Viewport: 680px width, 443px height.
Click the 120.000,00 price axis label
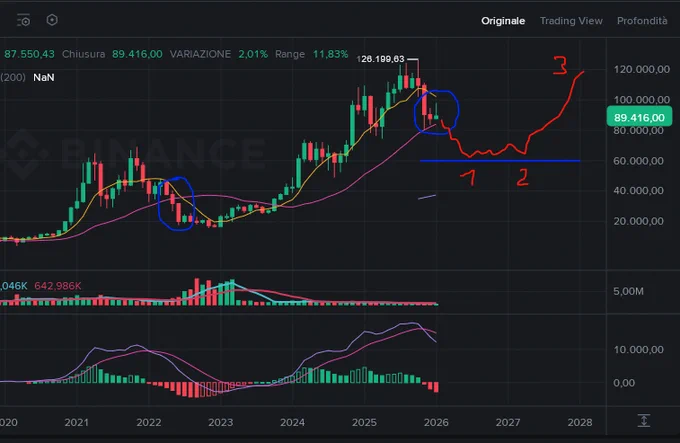coord(641,69)
